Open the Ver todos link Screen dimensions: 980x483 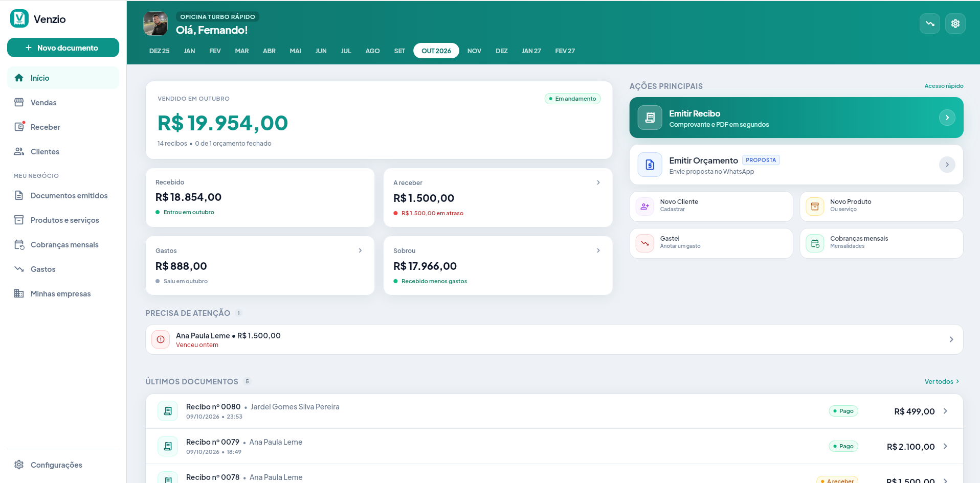[942, 382]
